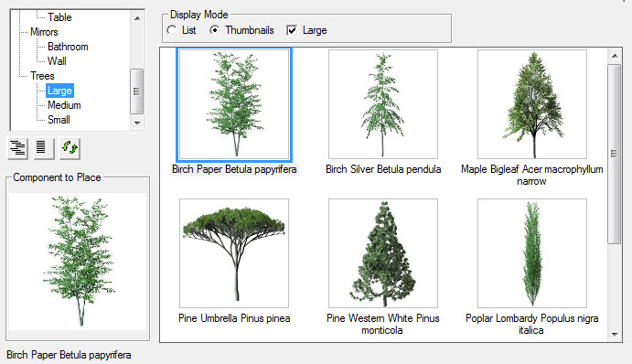Select the List display mode radio button
The width and height of the screenshot is (632, 364).
(172, 30)
